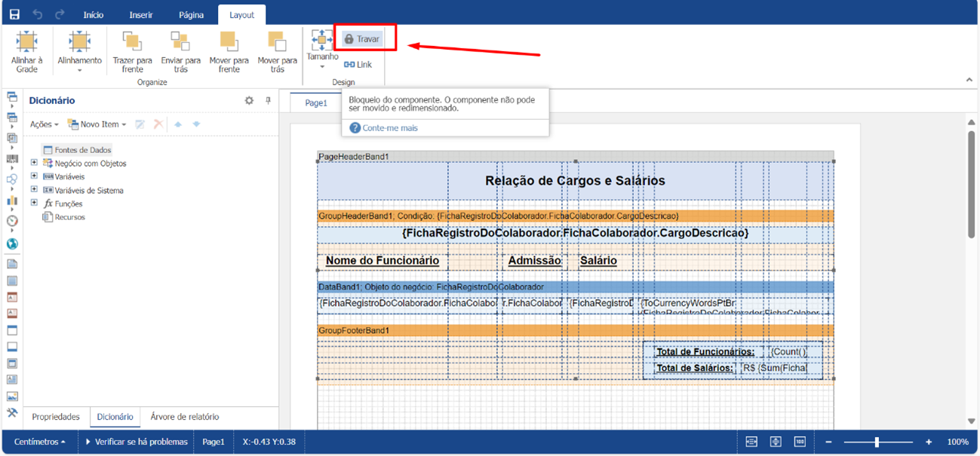Click Page1 in the status bar
Image resolution: width=980 pixels, height=456 pixels.
[214, 442]
